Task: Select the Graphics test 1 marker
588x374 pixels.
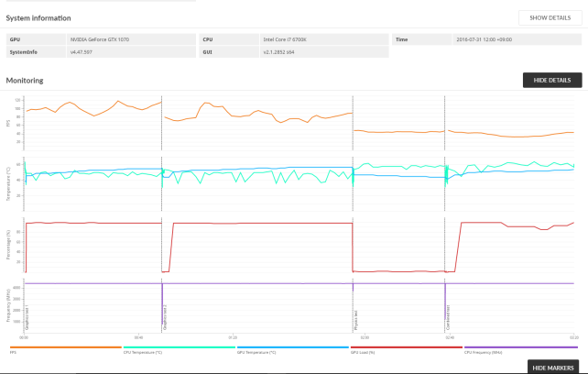Action: 27,317
